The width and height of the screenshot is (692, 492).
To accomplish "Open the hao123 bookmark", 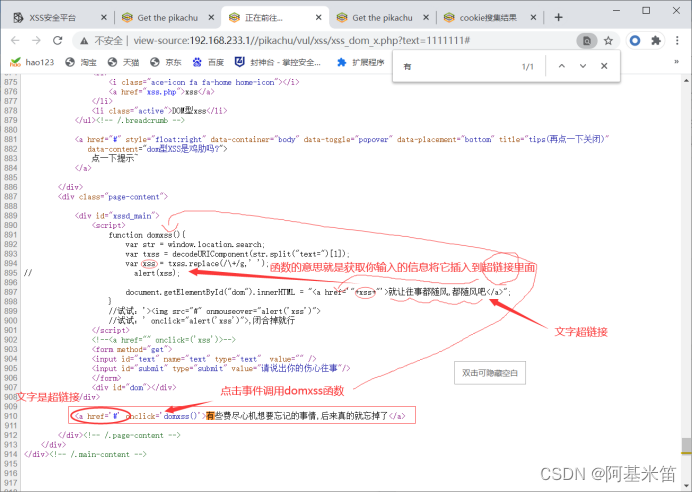I will (32, 62).
